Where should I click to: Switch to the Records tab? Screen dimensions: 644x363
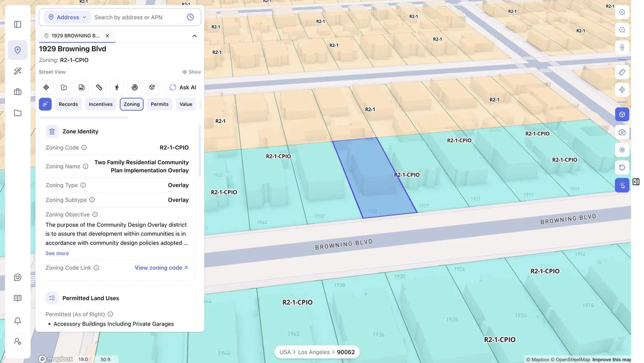click(68, 104)
